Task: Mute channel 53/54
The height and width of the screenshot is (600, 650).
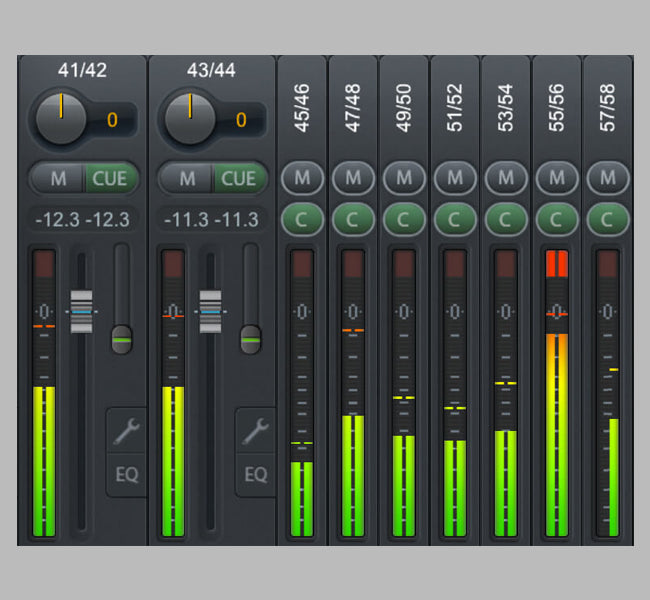Action: (506, 178)
